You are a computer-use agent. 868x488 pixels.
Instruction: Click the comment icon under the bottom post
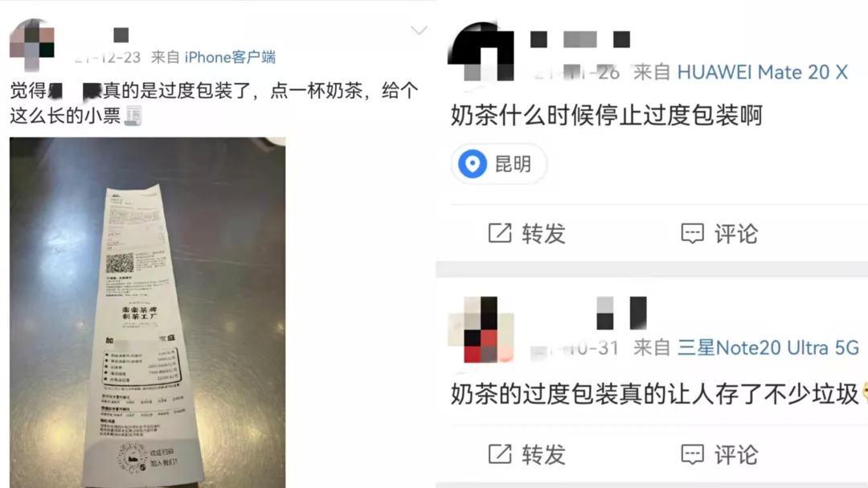click(x=692, y=454)
